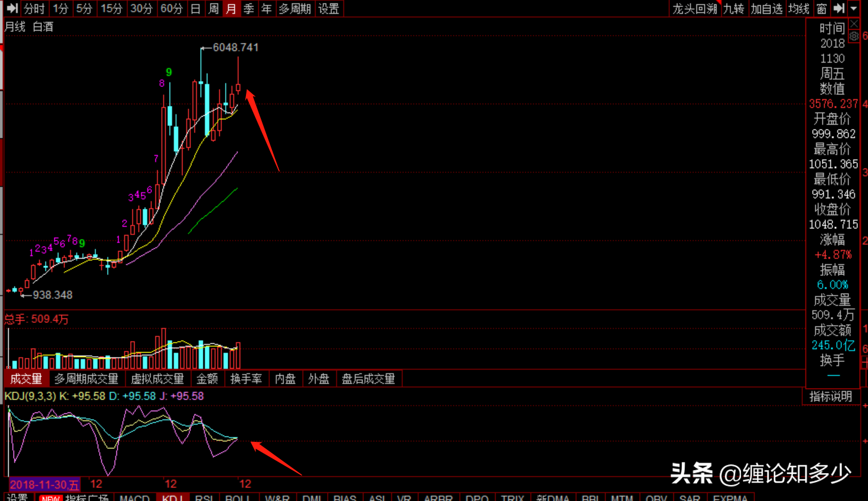This screenshot has height=501, width=868.
Task: Click the arrow icon right of 窗
Action: click(x=839, y=8)
